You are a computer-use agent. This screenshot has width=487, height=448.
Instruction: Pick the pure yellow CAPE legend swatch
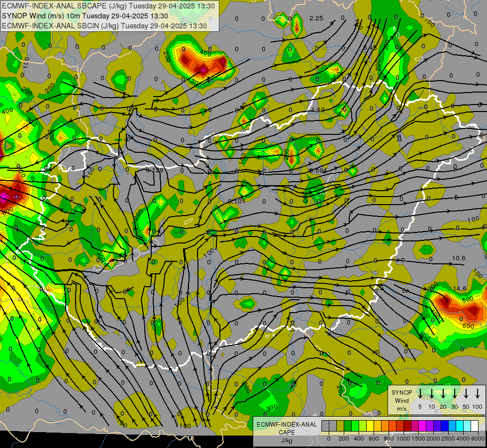[x=370, y=426]
